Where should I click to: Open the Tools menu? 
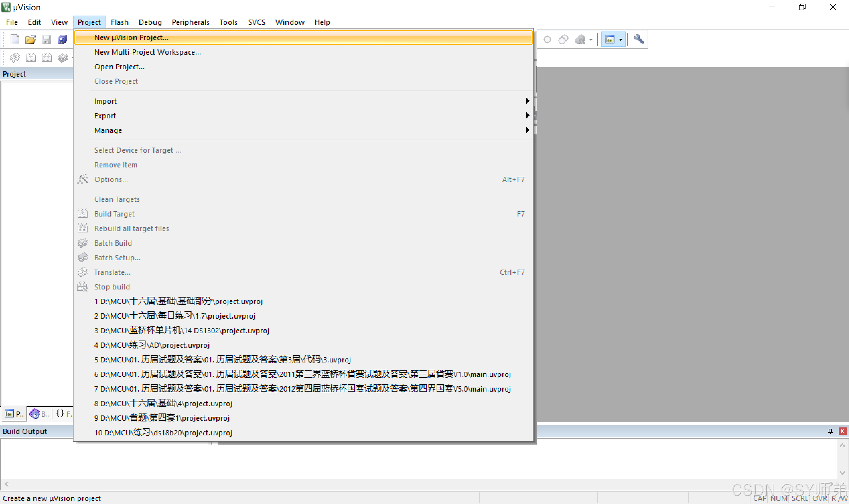pyautogui.click(x=228, y=22)
